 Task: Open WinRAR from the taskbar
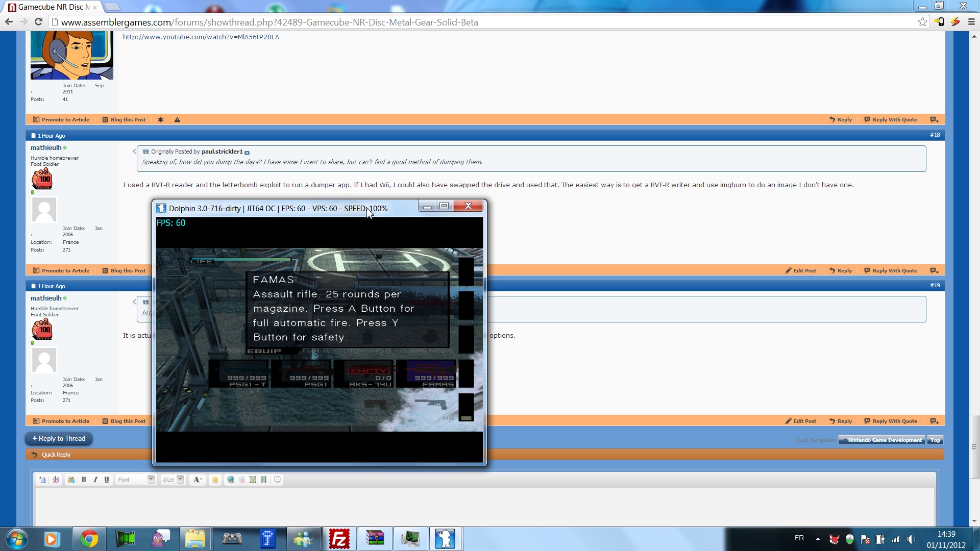375,539
